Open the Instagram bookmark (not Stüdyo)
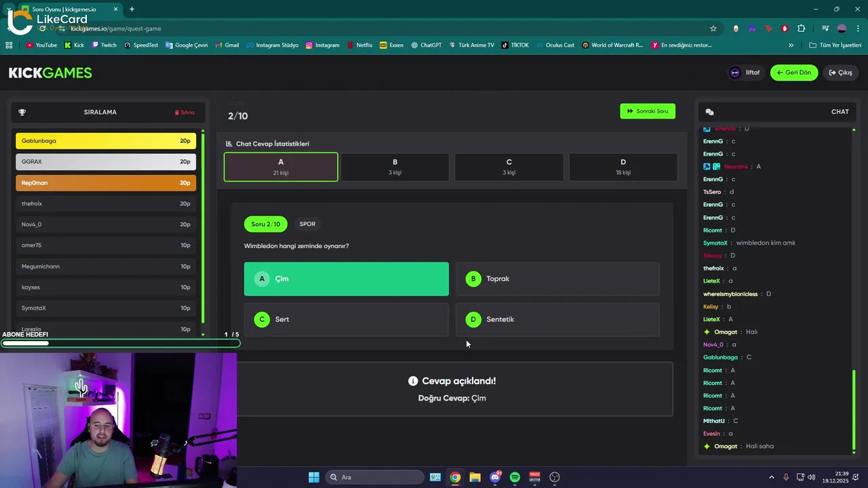Image resolution: width=868 pixels, height=488 pixels. point(322,45)
